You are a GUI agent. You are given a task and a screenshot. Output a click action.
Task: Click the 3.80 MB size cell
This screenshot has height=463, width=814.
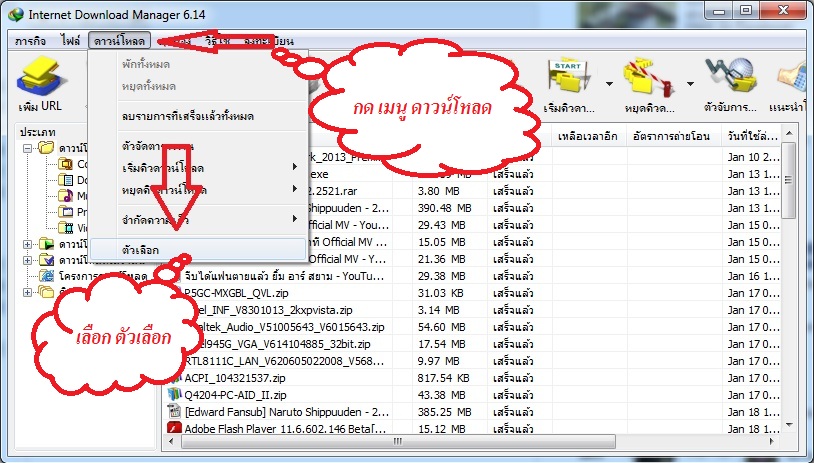(438, 191)
